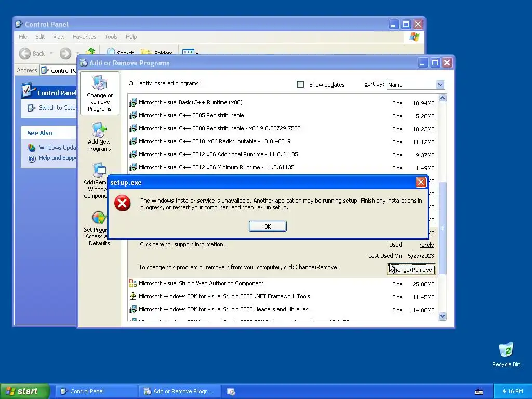Open File menu in Control Panel window
Screen dimensions: 532x399
(x=23, y=37)
